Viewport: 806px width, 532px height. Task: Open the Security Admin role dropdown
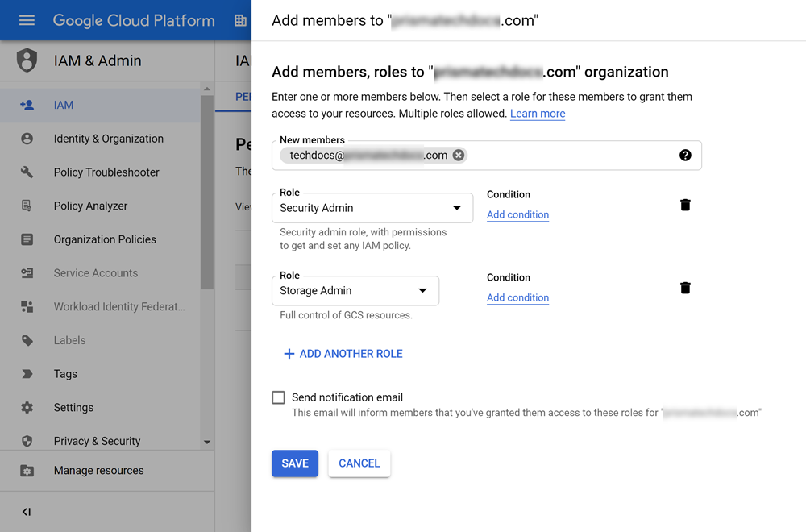pos(372,208)
